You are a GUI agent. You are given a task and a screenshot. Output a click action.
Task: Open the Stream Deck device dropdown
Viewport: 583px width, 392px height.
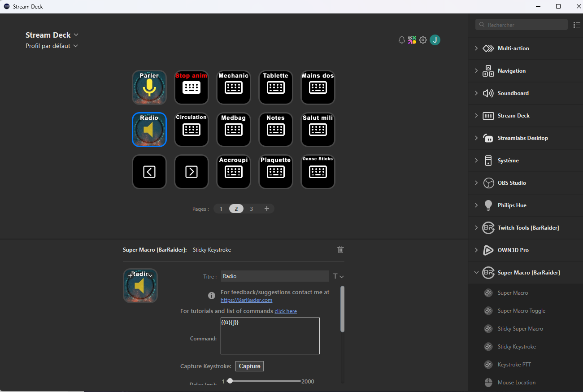coord(52,35)
